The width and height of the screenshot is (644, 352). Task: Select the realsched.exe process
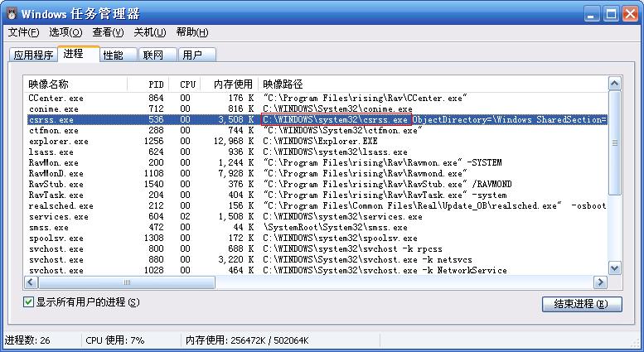click(316, 205)
